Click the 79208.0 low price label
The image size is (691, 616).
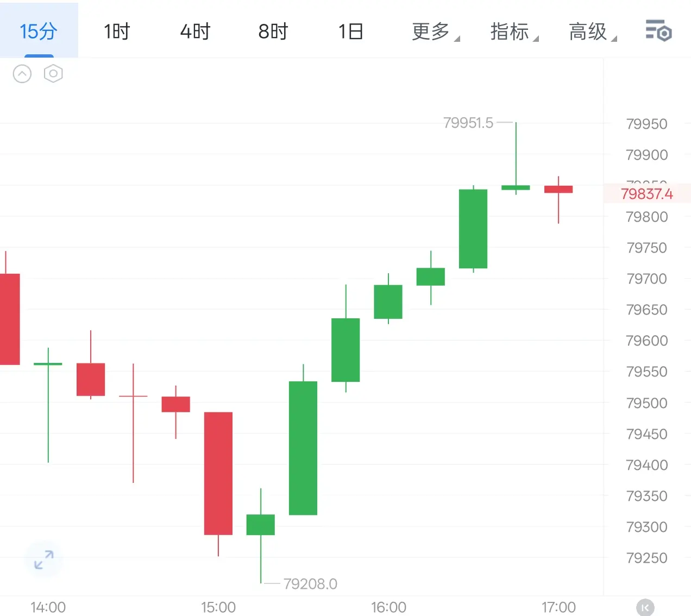[310, 584]
